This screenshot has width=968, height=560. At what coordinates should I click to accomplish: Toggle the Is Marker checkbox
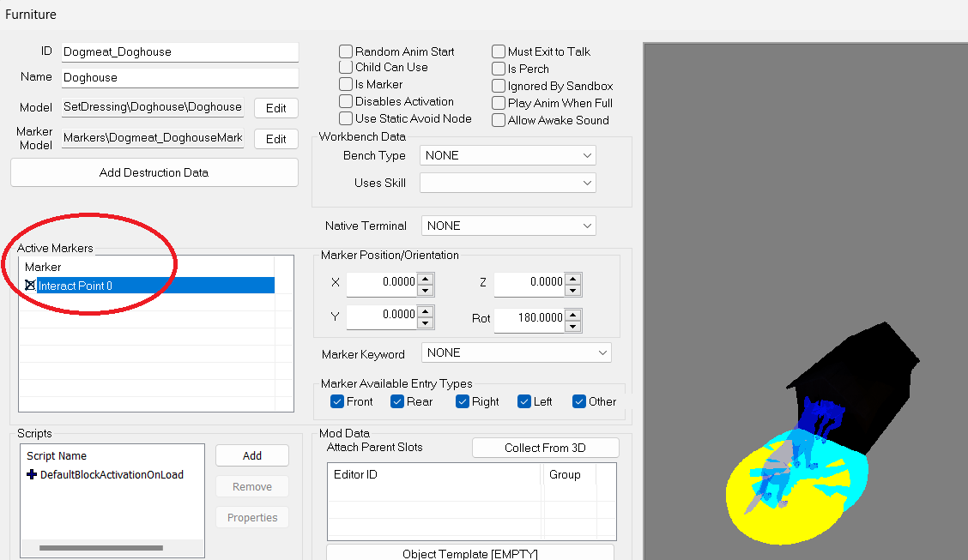346,84
